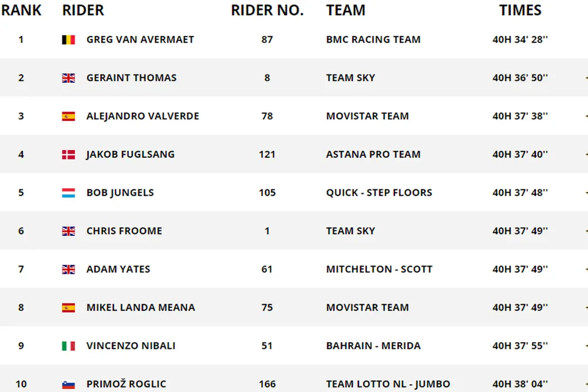Click the British flag beside Adam Yates
The height and width of the screenshot is (392, 588).
pyautogui.click(x=68, y=269)
